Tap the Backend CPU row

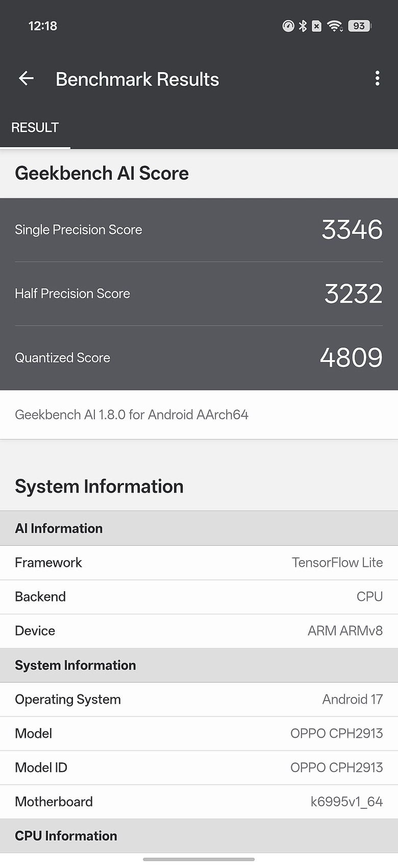coord(199,597)
